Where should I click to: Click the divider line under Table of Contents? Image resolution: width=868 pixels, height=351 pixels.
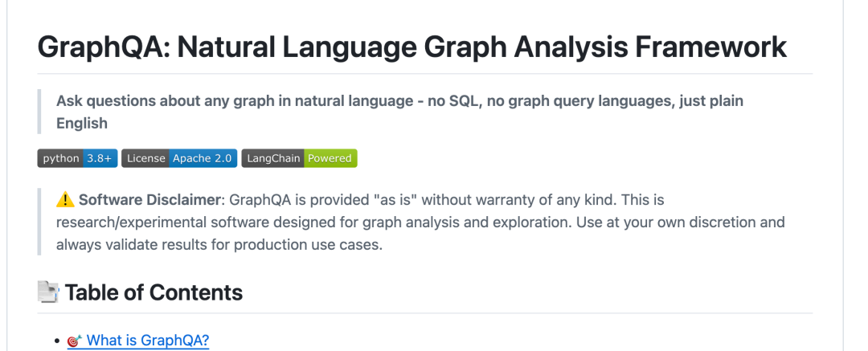425,313
